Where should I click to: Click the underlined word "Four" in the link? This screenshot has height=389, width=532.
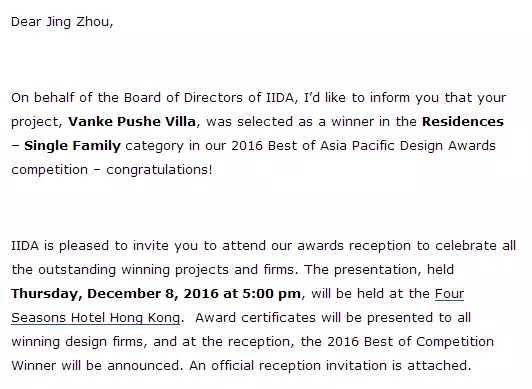(449, 294)
